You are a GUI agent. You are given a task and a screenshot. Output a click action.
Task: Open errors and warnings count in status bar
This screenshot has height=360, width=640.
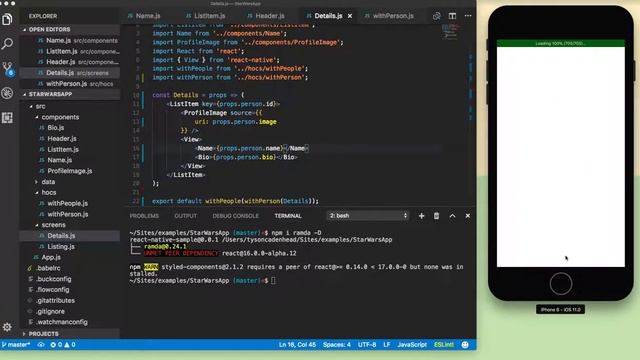62,344
